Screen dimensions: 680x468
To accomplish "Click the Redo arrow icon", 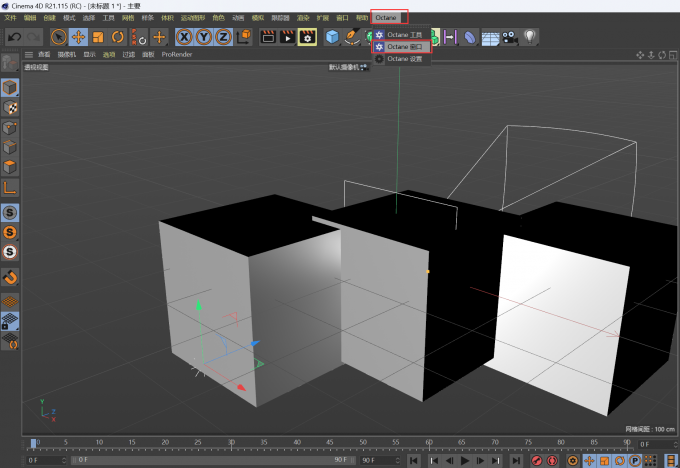I will 33,37.
